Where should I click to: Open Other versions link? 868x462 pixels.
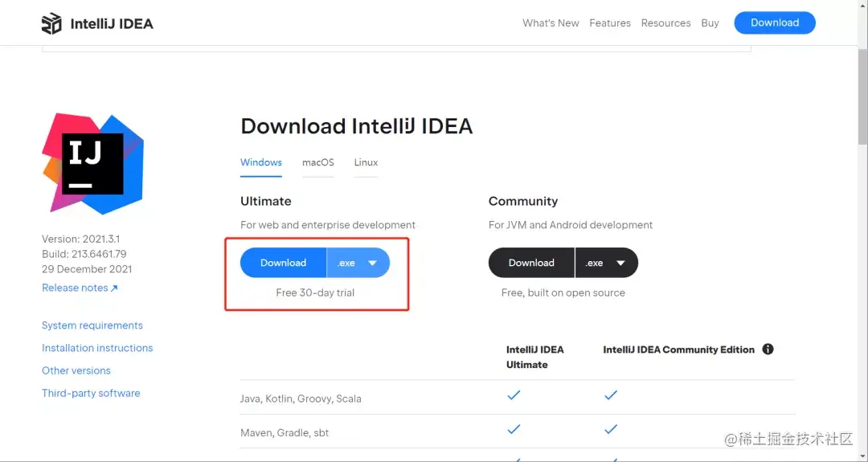76,370
